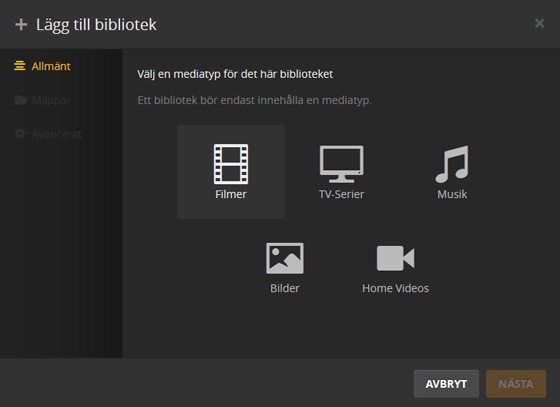Pick the Musik note icon
Viewport: 560px width, 407px height.
click(452, 164)
